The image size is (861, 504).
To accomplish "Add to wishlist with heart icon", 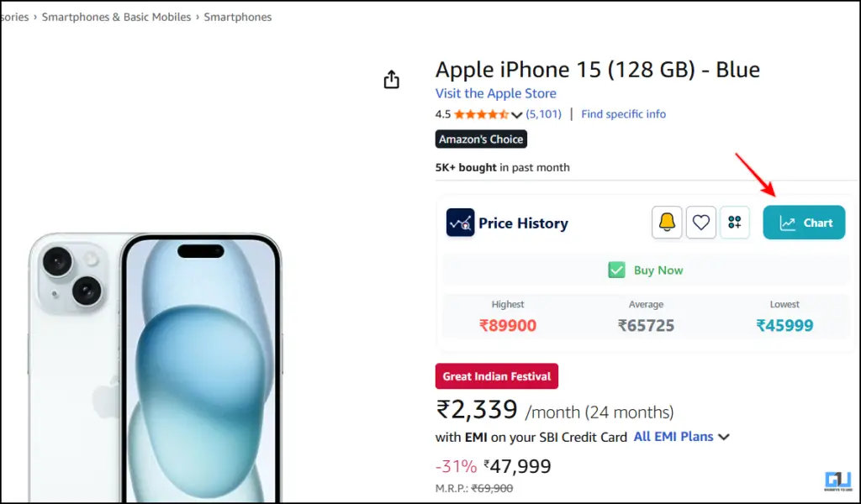I will tap(701, 223).
